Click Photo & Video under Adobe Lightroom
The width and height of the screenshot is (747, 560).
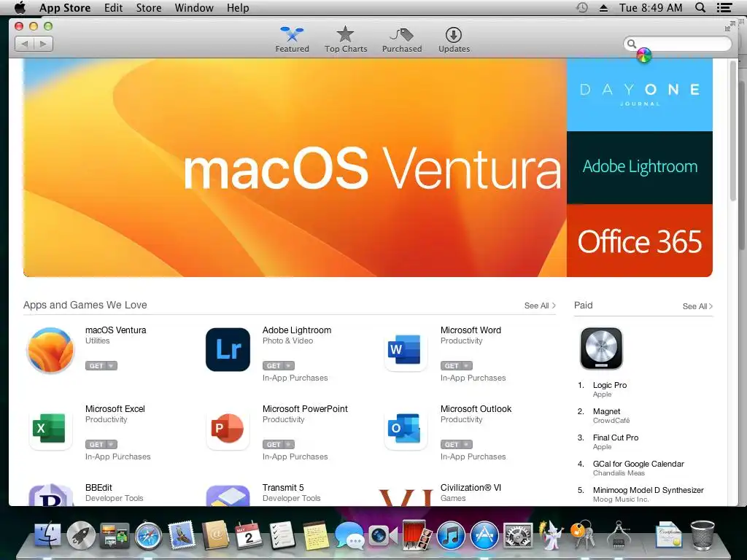[x=287, y=341]
